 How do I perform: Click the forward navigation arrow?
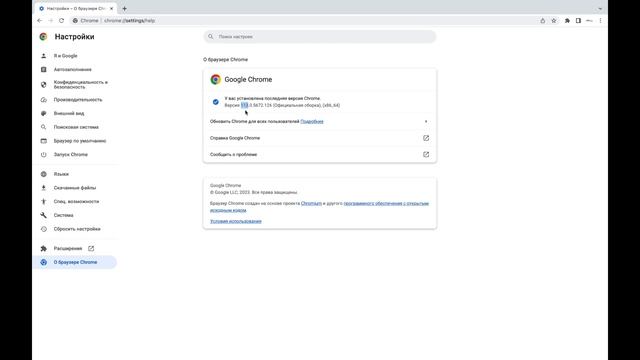pyautogui.click(x=51, y=20)
